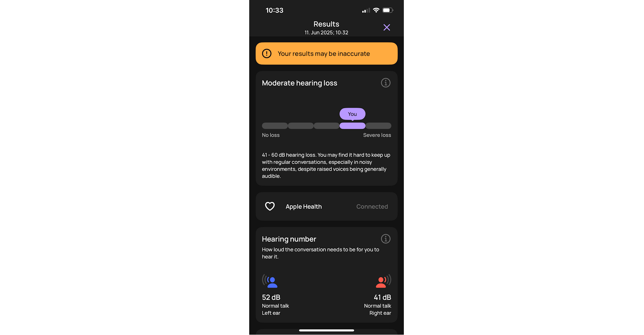Tap the Apple Health heart icon

point(270,206)
